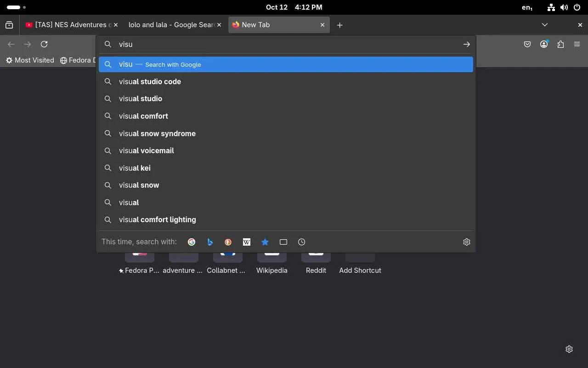Search open tabs using the tab icon
Viewport: 588px width, 368px height.
pyautogui.click(x=283, y=242)
